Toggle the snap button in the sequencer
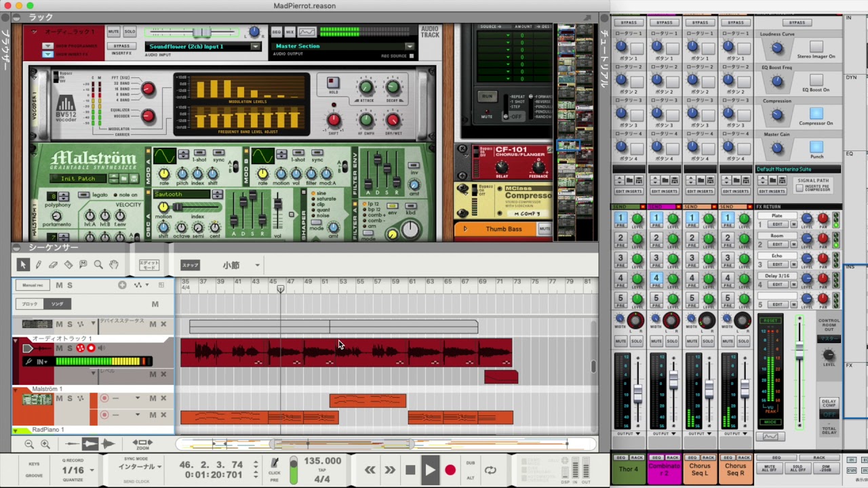The height and width of the screenshot is (488, 868). click(190, 265)
